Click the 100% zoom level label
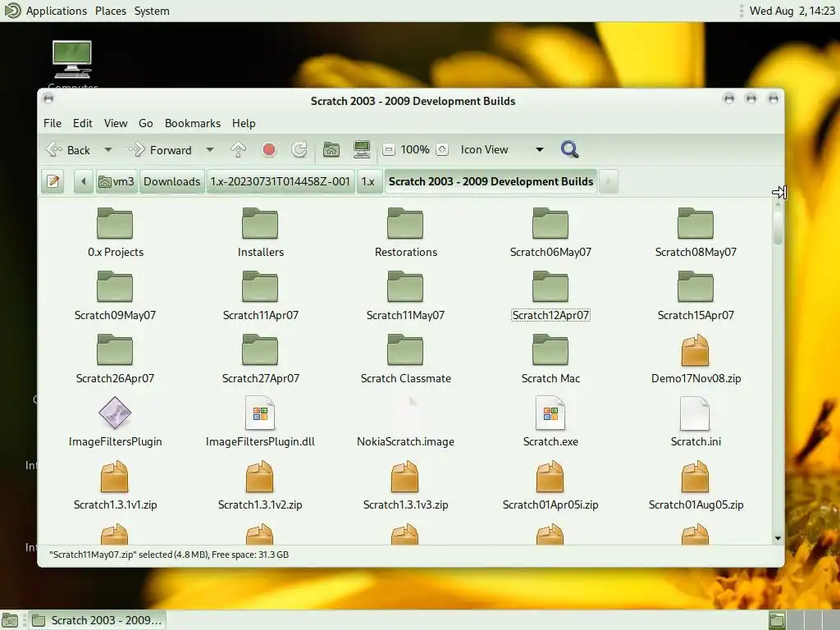Viewport: 840px width, 630px height. tap(415, 150)
